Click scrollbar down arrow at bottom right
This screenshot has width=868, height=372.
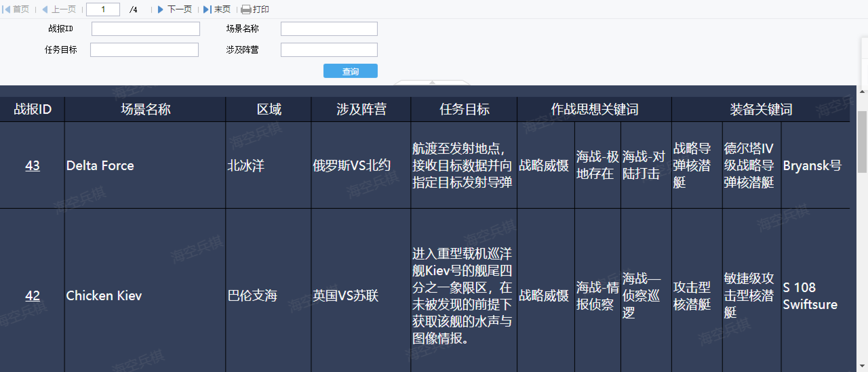coord(862,366)
